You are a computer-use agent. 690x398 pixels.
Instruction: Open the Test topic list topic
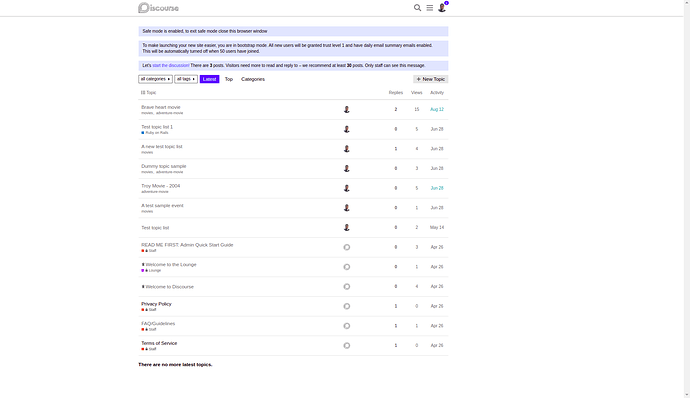[x=155, y=228]
